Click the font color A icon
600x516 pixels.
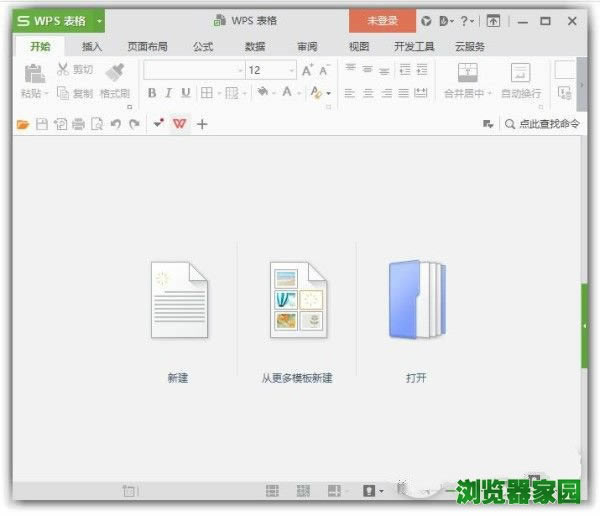click(x=287, y=92)
